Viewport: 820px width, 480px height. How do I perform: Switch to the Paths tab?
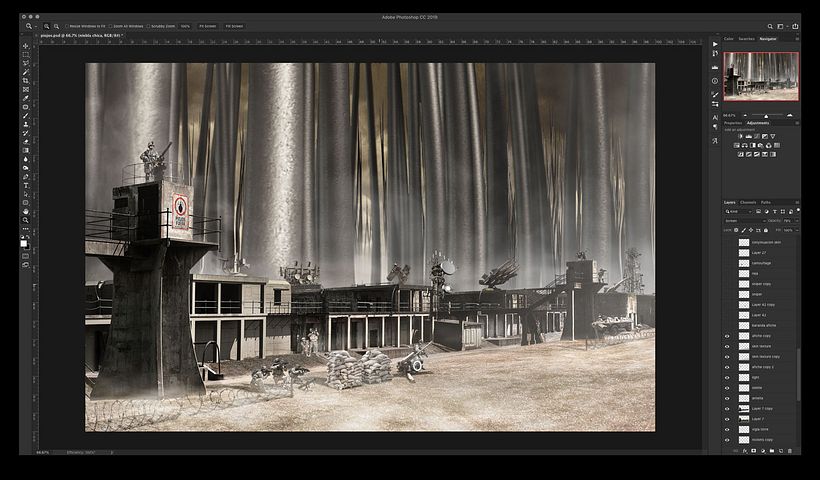[x=766, y=202]
